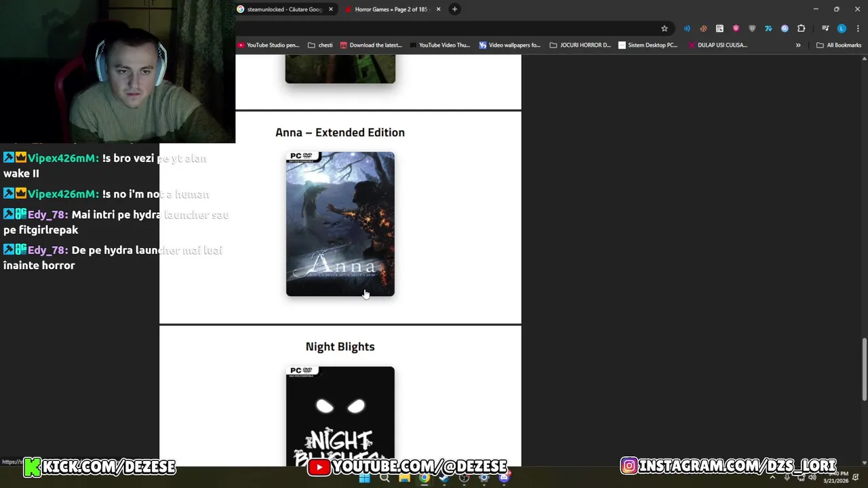Image resolution: width=868 pixels, height=488 pixels.
Task: Click the purple magnifier extension icon
Action: coord(785,28)
